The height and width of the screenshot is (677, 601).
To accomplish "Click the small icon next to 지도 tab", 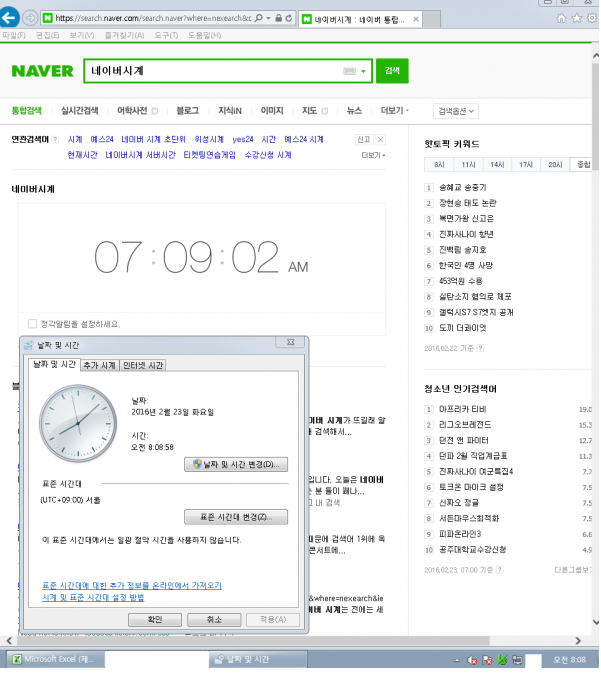I will [x=325, y=111].
